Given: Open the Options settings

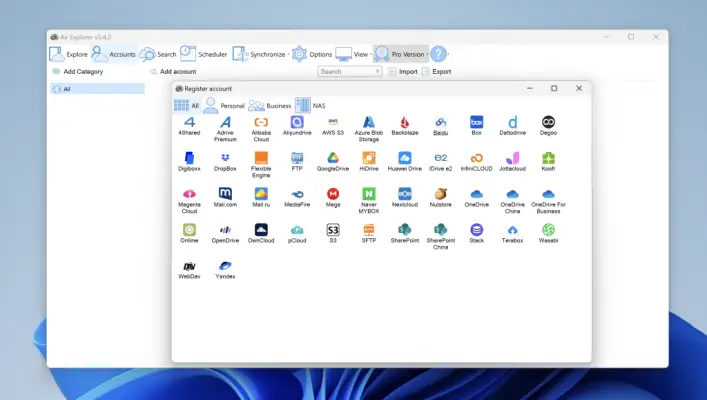Looking at the screenshot, I should click(x=312, y=54).
